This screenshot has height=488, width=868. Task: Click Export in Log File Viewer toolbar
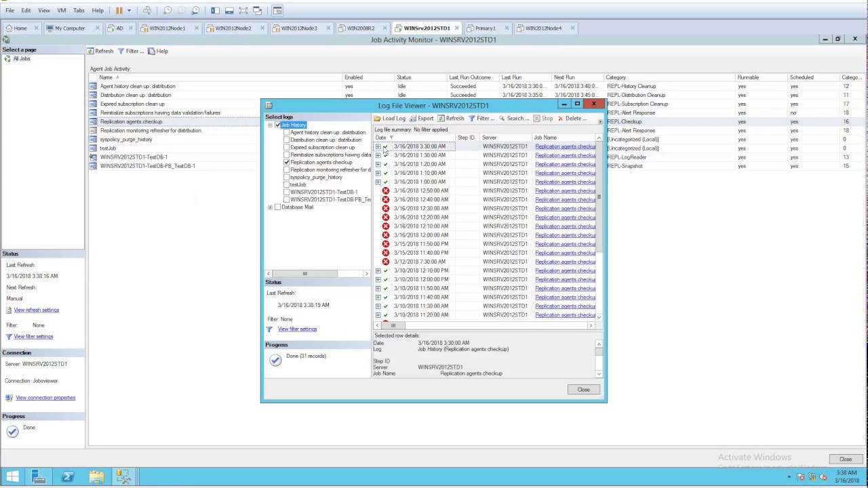click(x=421, y=119)
